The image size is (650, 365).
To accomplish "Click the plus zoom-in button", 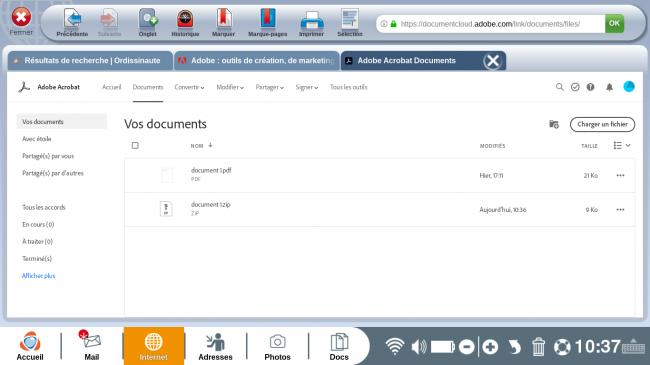I will [x=490, y=347].
